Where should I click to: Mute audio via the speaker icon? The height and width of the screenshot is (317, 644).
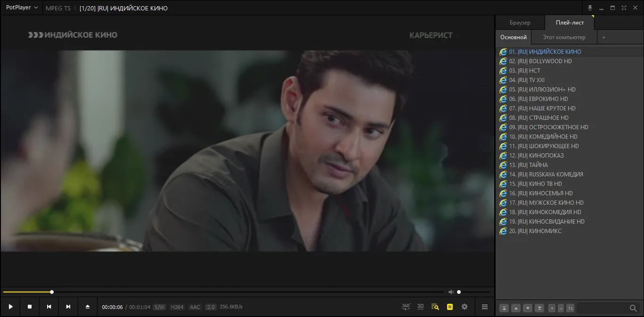[451, 292]
